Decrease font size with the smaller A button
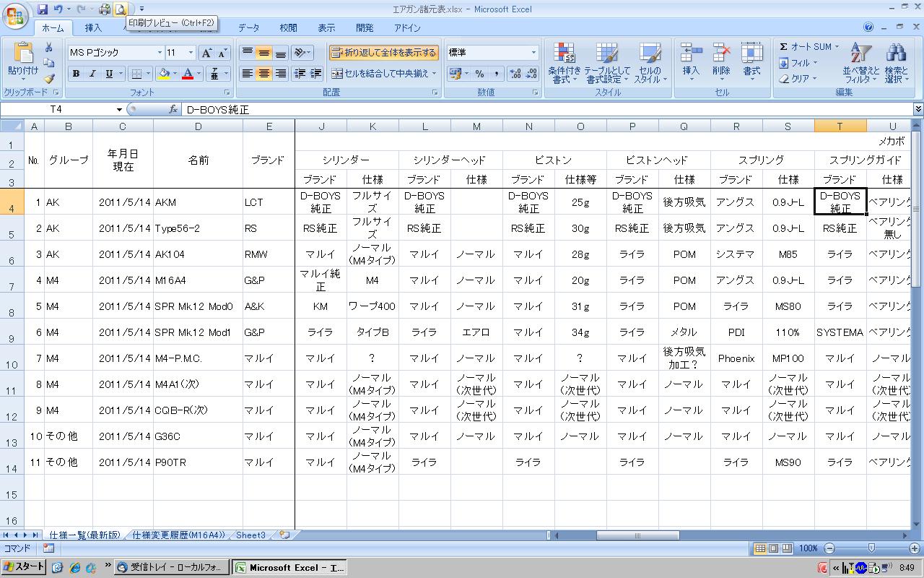The image size is (924, 578). click(222, 53)
